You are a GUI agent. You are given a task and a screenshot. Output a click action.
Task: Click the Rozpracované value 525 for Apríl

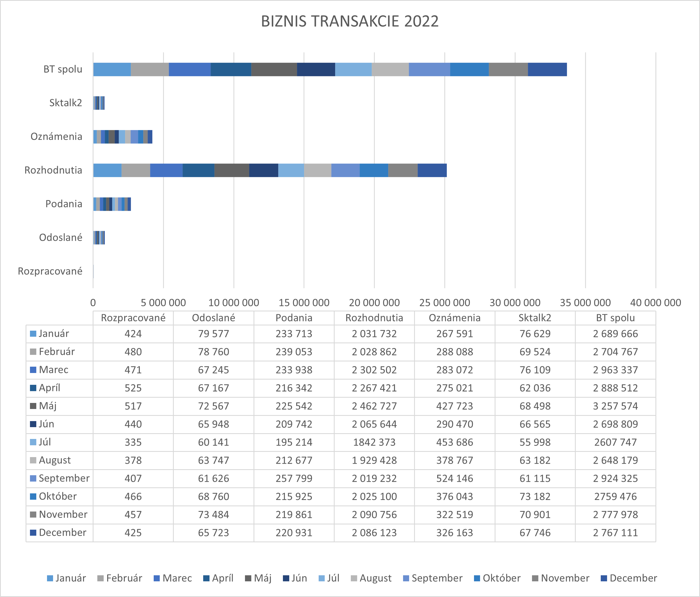pyautogui.click(x=133, y=388)
